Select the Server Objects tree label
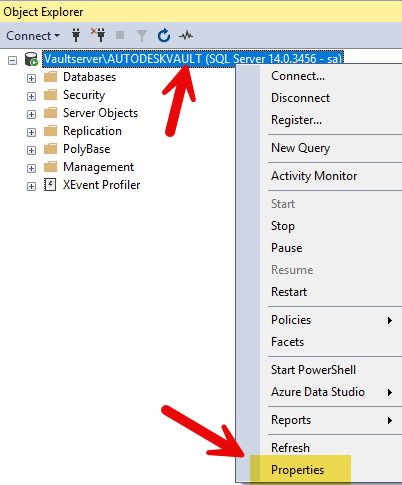Screen dimensions: 402x485 (x=100, y=113)
